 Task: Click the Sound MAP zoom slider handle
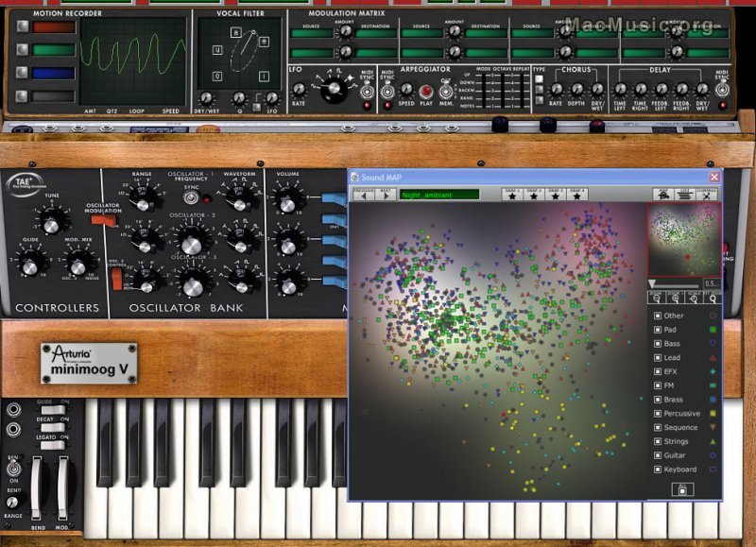pos(652,283)
